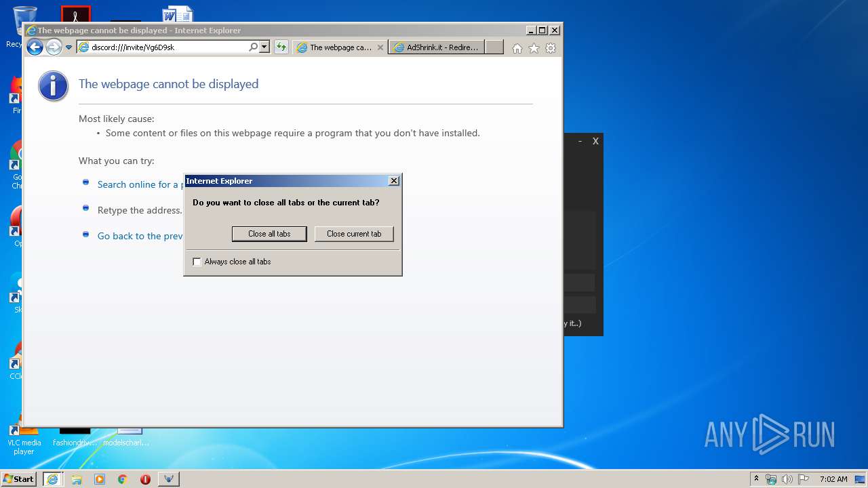
Task: Open the recent pages dropdown beside Forward
Action: pos(68,47)
